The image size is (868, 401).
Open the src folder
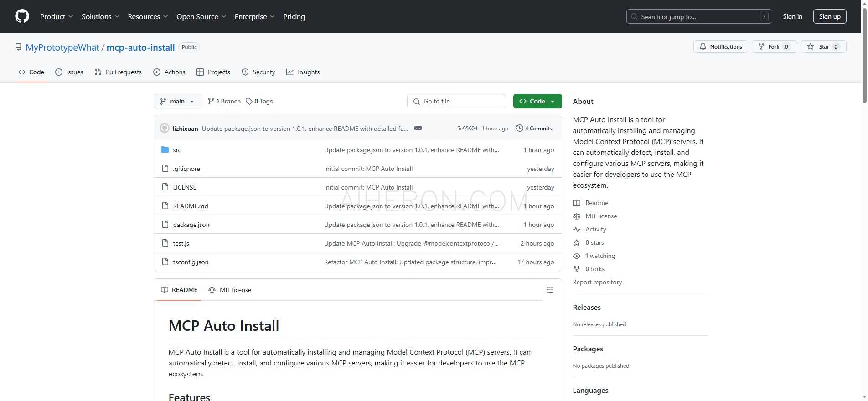177,150
